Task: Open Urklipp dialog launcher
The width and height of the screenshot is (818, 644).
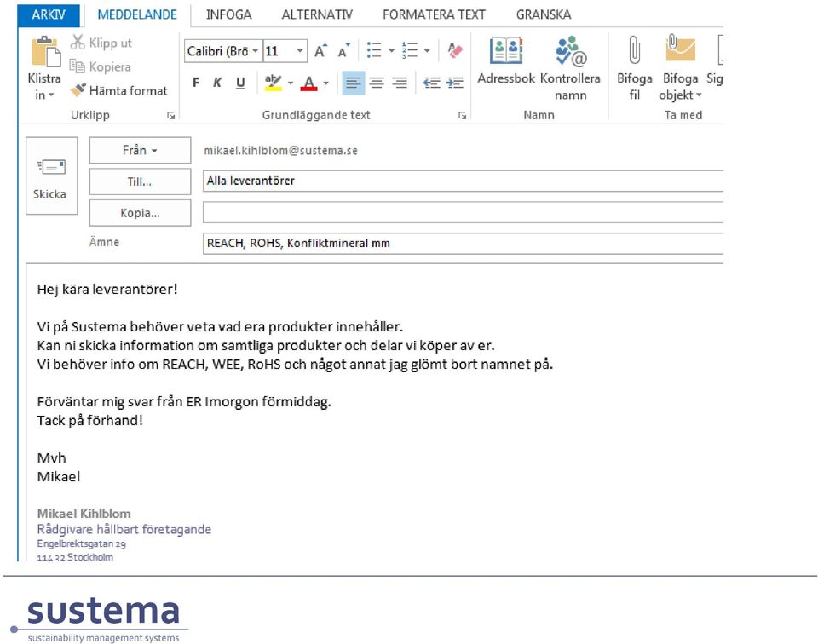Action: coord(170,115)
